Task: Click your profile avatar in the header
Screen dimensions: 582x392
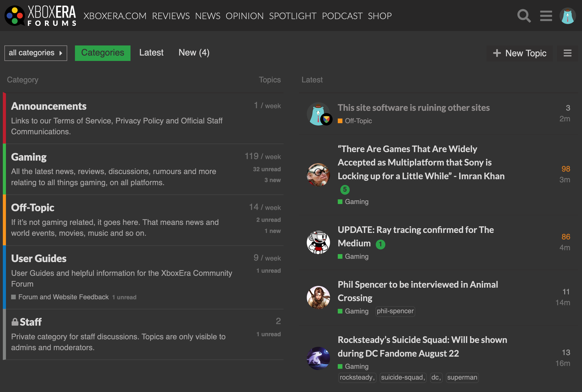Action: click(x=568, y=16)
